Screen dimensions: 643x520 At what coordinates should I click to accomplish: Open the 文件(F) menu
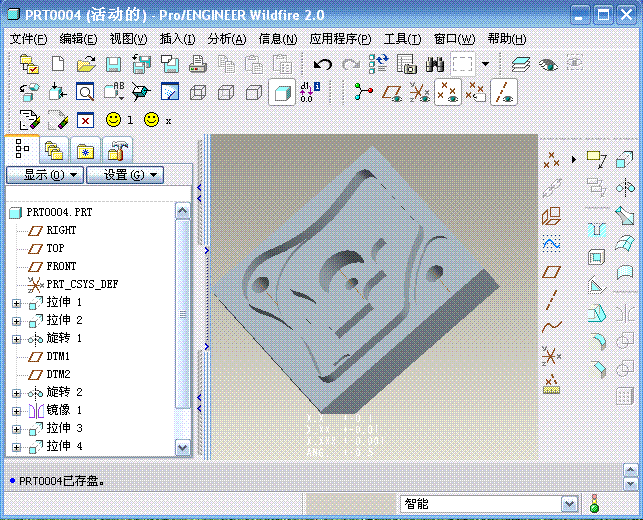coord(28,39)
